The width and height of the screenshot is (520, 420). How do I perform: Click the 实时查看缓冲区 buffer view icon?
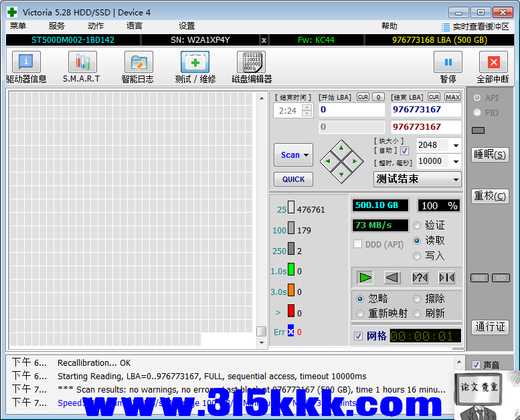coord(446,27)
